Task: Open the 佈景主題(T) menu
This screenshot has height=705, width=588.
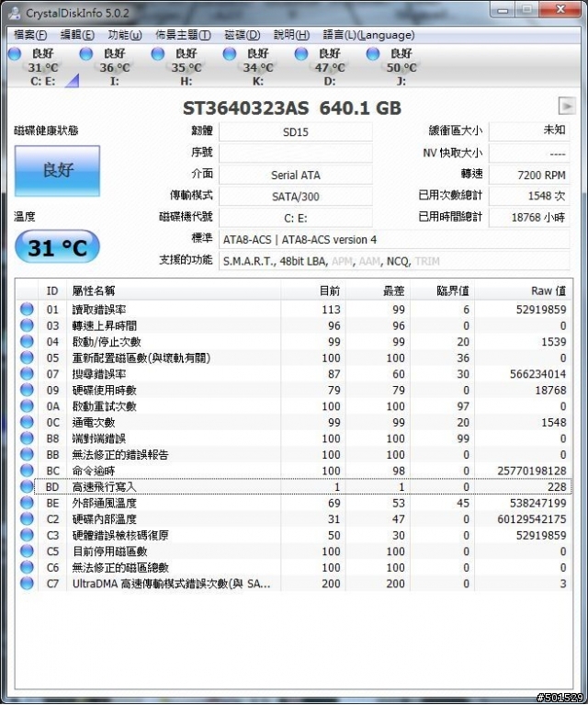Action: 183,35
